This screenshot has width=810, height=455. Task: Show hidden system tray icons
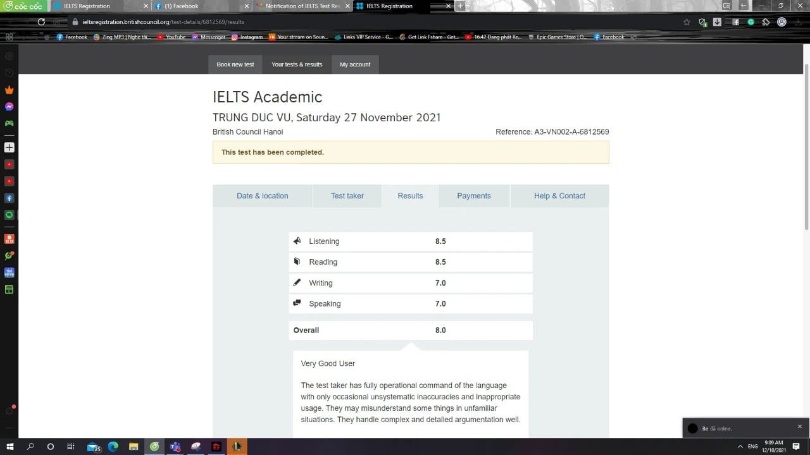point(739,446)
